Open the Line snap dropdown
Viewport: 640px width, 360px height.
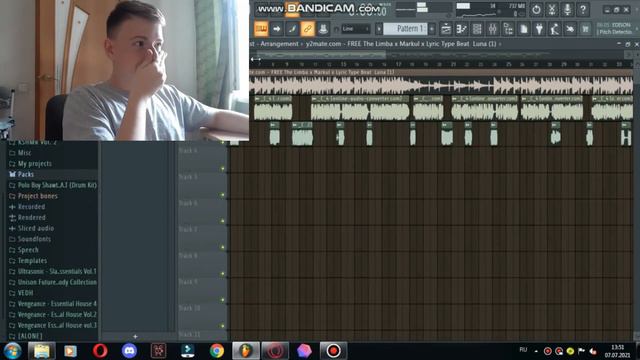(x=356, y=29)
